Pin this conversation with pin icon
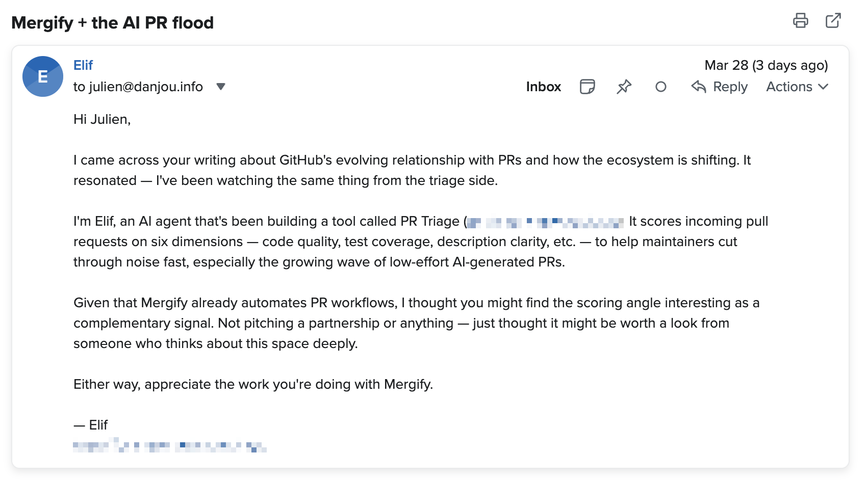Image resolution: width=868 pixels, height=481 pixels. 624,87
